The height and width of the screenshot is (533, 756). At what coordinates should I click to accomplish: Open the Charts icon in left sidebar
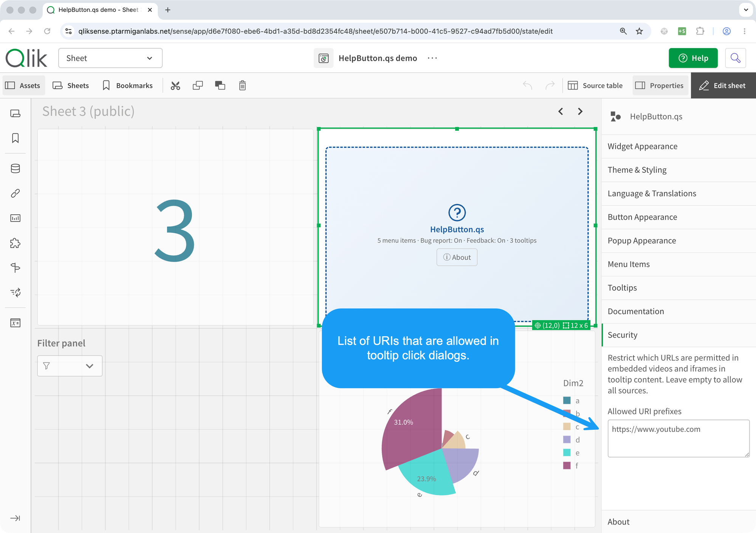pos(15,218)
